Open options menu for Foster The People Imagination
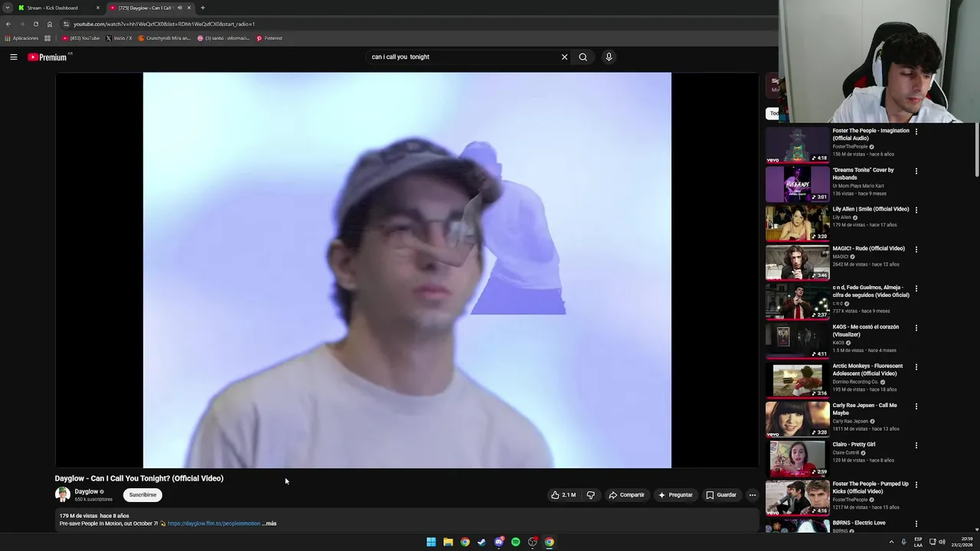Screen dimensions: 980x551 point(916,132)
